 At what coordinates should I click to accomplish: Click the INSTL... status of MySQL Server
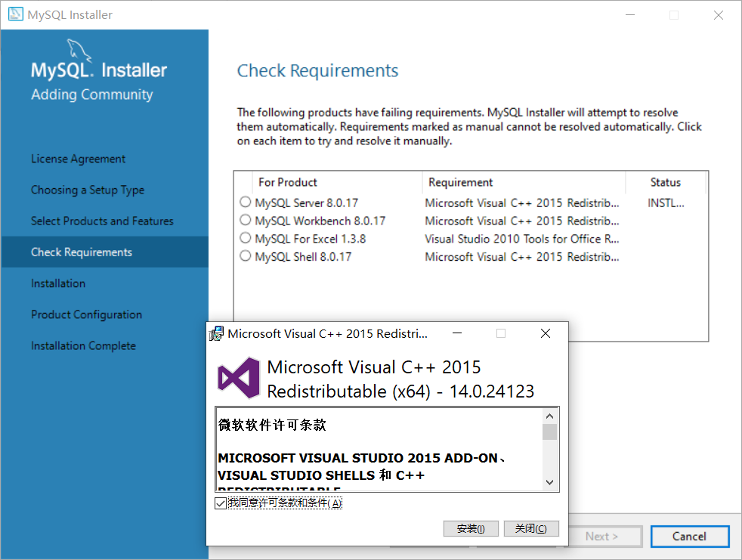pos(666,203)
